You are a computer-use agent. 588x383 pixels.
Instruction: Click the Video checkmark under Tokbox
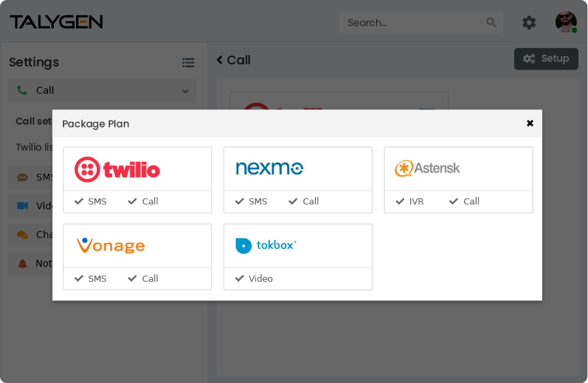(x=239, y=278)
